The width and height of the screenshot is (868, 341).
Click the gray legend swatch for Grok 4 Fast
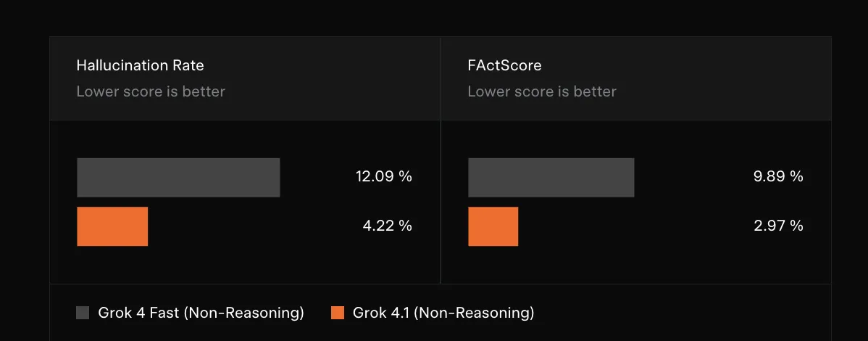pyautogui.click(x=83, y=313)
